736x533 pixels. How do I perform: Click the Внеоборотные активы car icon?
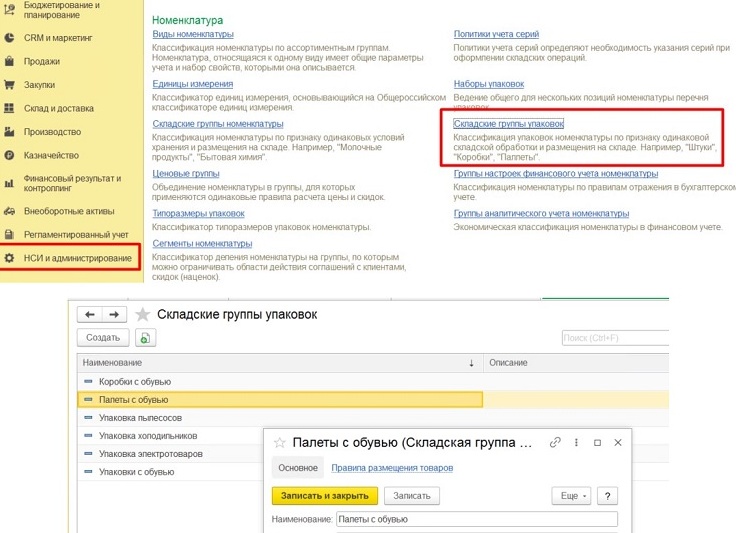[x=9, y=211]
